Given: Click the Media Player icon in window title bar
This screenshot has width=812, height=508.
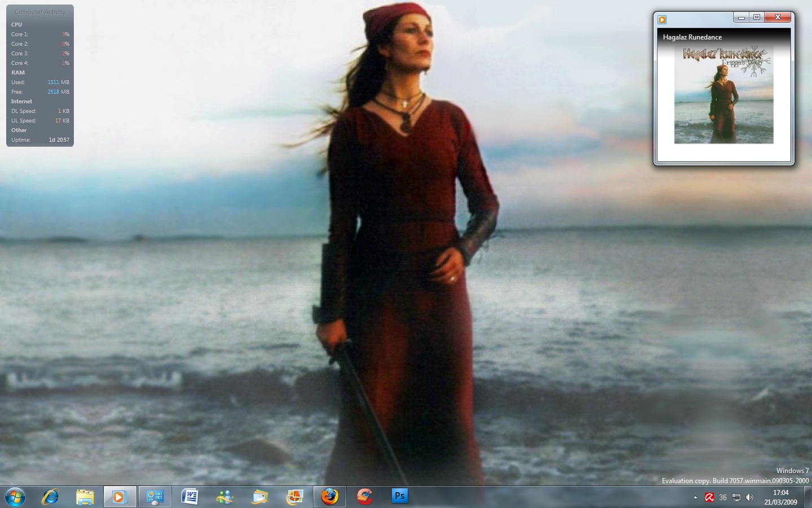Looking at the screenshot, I should pyautogui.click(x=662, y=19).
